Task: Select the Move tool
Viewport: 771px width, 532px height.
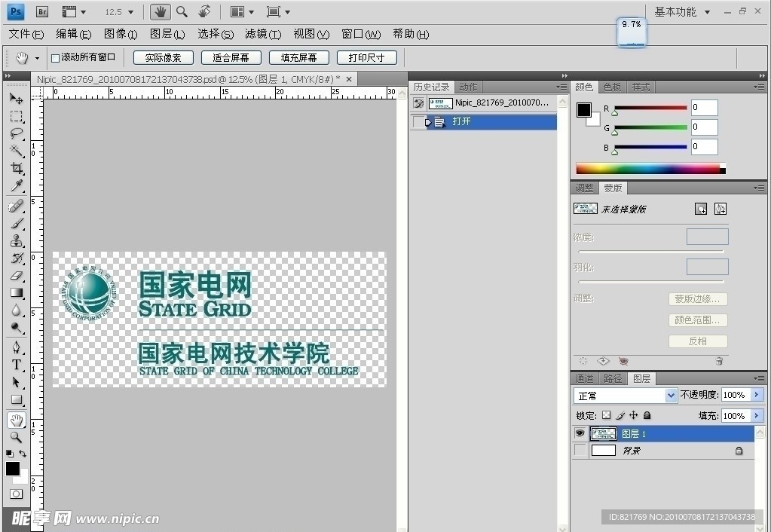Action: point(17,99)
